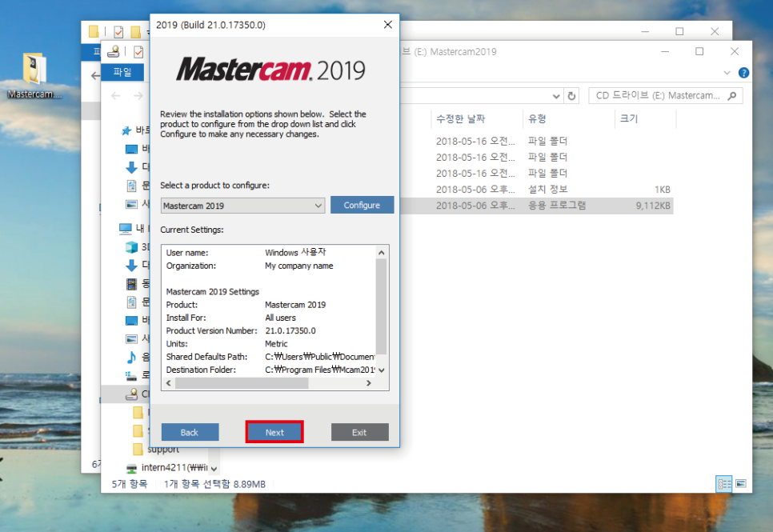The height and width of the screenshot is (532, 773).
Task: Click the Explorer search field
Action: click(666, 96)
